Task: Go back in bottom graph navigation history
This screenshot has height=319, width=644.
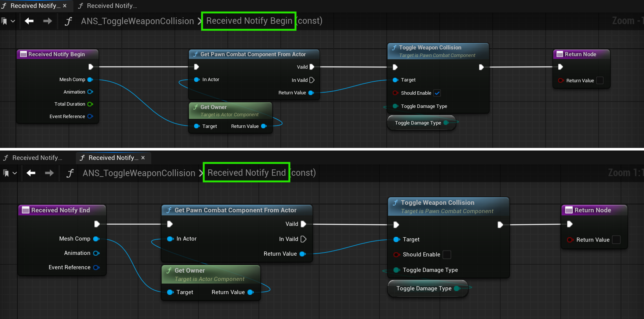Action: (31, 173)
